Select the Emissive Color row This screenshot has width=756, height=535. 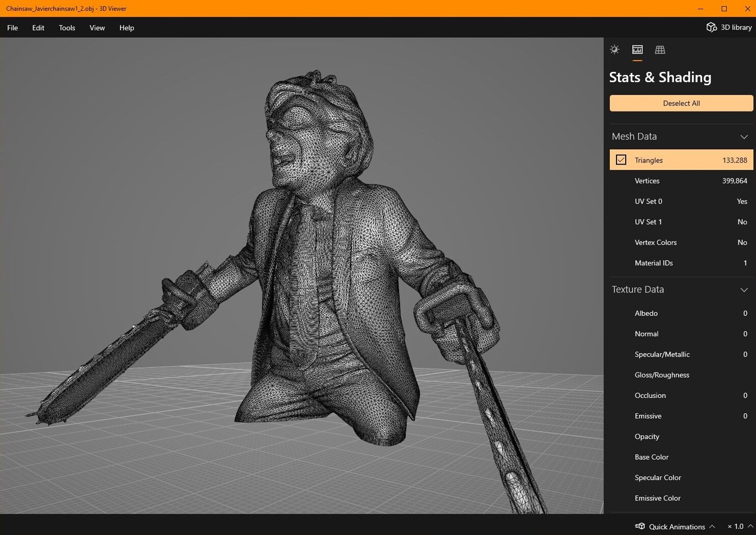[x=681, y=498]
